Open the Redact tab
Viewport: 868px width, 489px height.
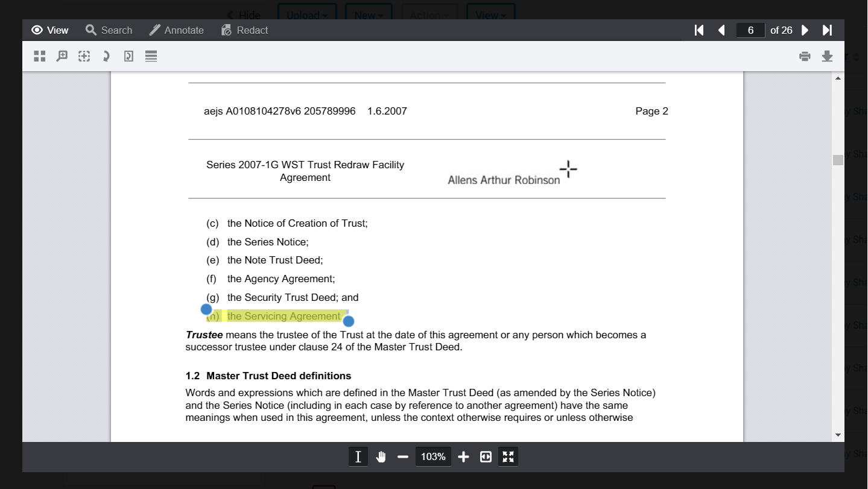coord(244,30)
